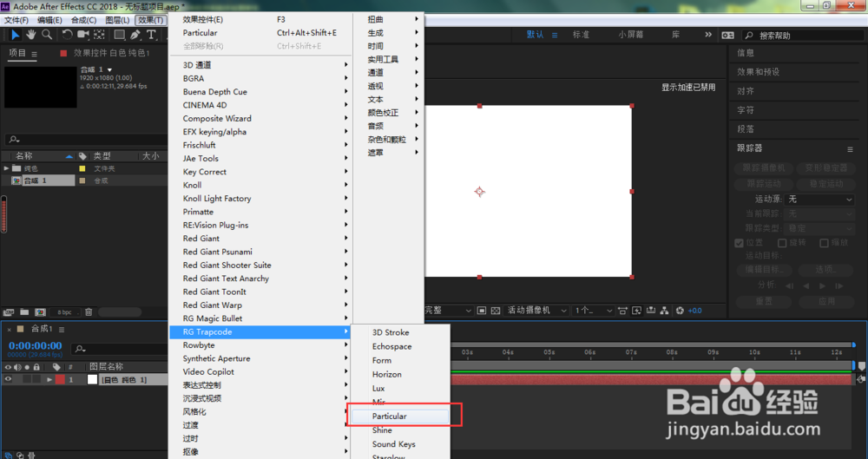The height and width of the screenshot is (459, 868).
Task: Click the exposure value +0.0
Action: [694, 311]
